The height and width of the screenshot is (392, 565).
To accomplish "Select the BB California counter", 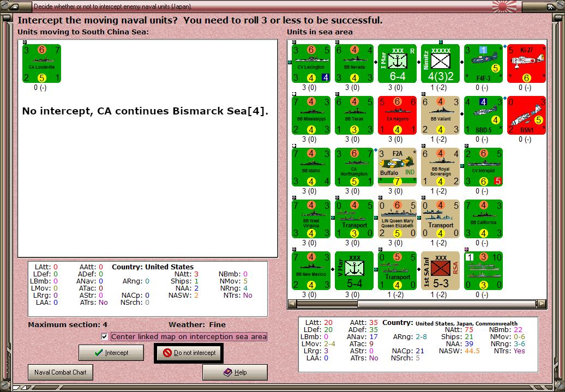I will (x=484, y=219).
